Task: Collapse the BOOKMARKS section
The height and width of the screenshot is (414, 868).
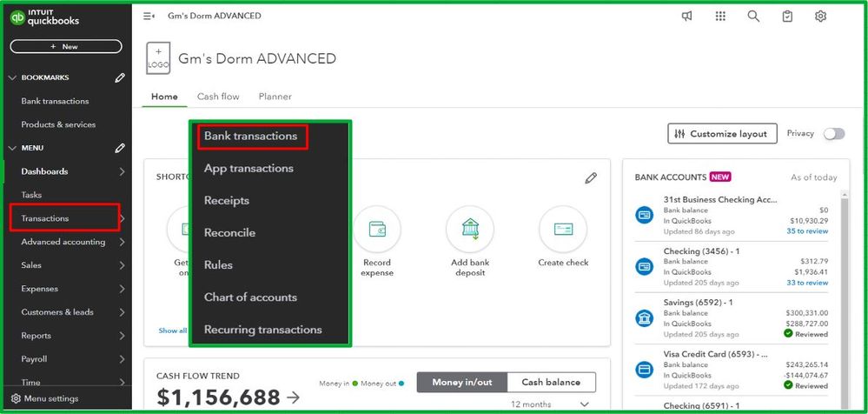Action: click(x=13, y=77)
